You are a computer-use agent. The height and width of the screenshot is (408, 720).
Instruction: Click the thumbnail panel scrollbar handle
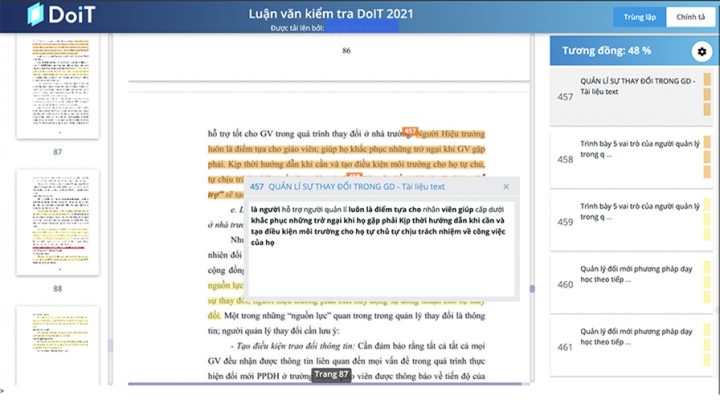click(110, 345)
